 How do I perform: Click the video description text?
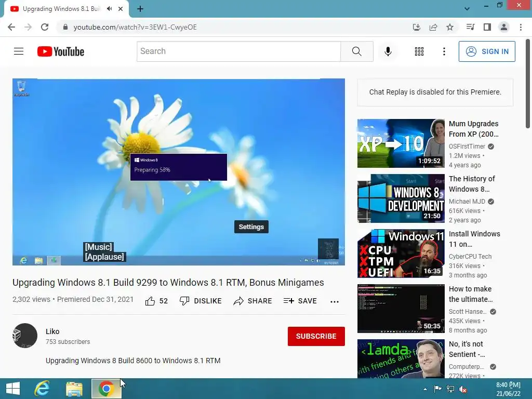[133, 361]
